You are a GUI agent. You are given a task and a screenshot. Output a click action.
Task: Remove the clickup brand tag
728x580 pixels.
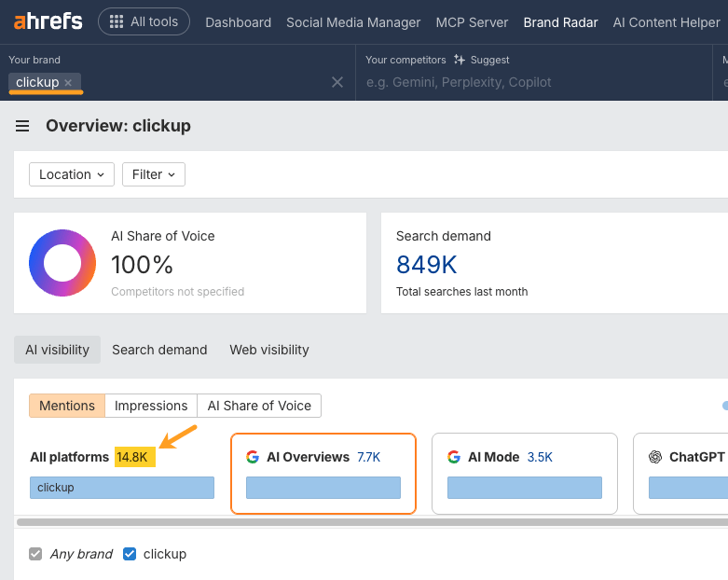68,83
